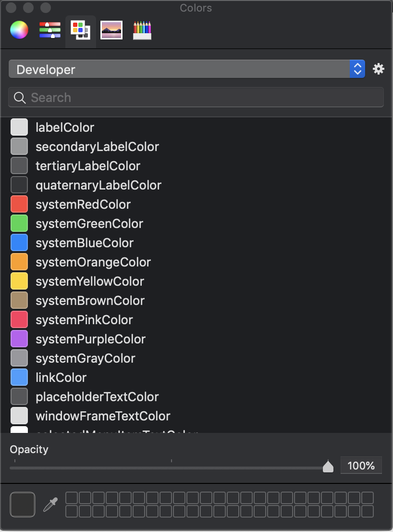Viewport: 393px width, 532px height.
Task: Choose systemBlueColor in the list
Action: tap(84, 243)
